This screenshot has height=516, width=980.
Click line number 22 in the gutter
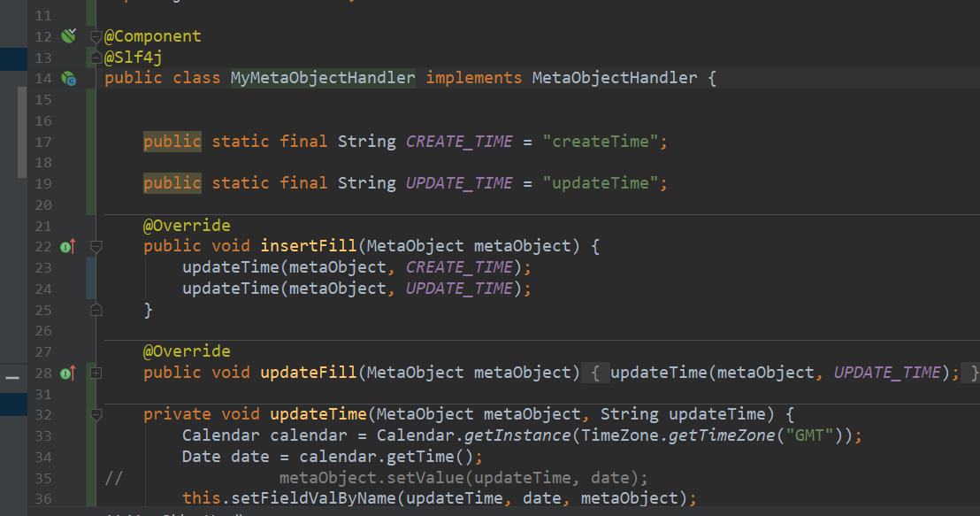[x=43, y=247]
